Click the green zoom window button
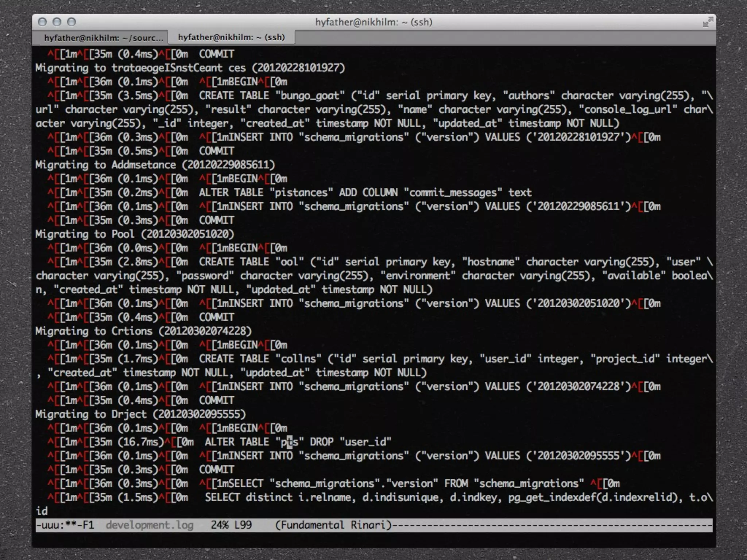747x560 pixels. tap(71, 22)
